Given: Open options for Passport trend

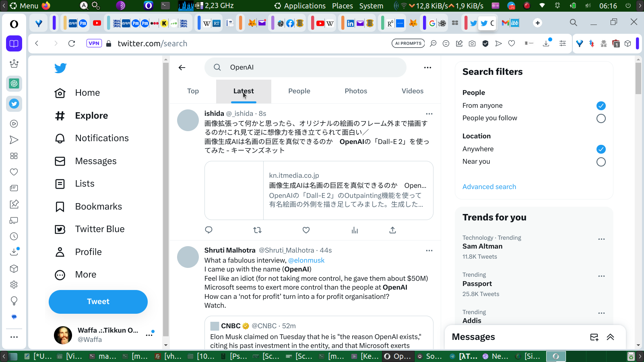Looking at the screenshot, I should pos(601,276).
